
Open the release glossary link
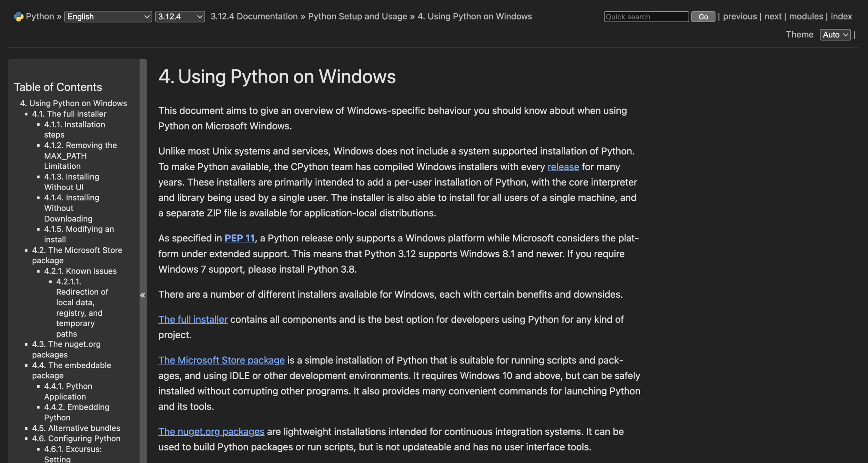(563, 167)
